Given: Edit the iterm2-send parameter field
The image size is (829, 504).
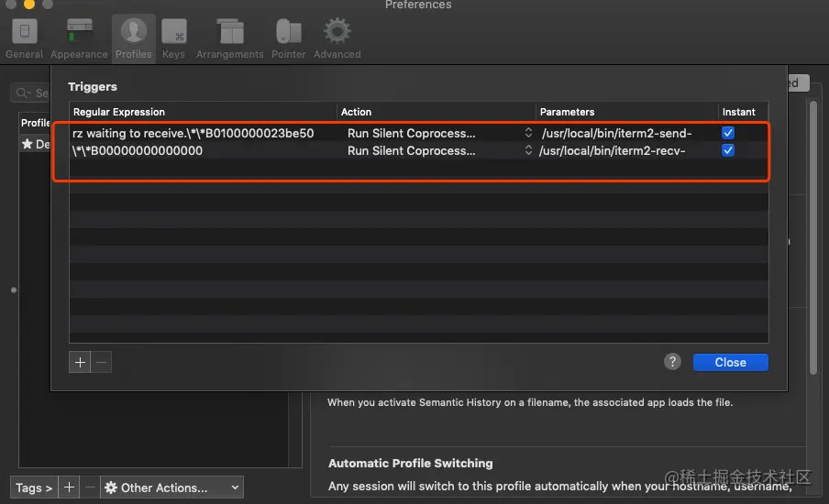Looking at the screenshot, I should point(624,133).
